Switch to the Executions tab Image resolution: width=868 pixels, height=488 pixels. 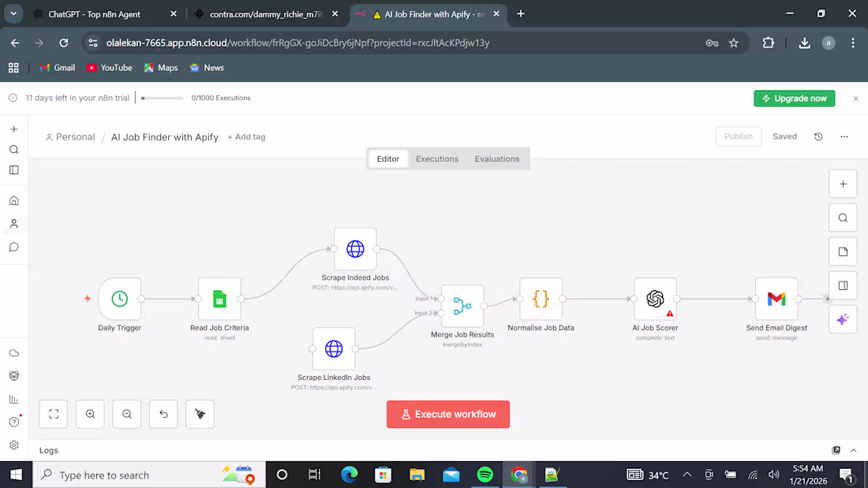[437, 158]
